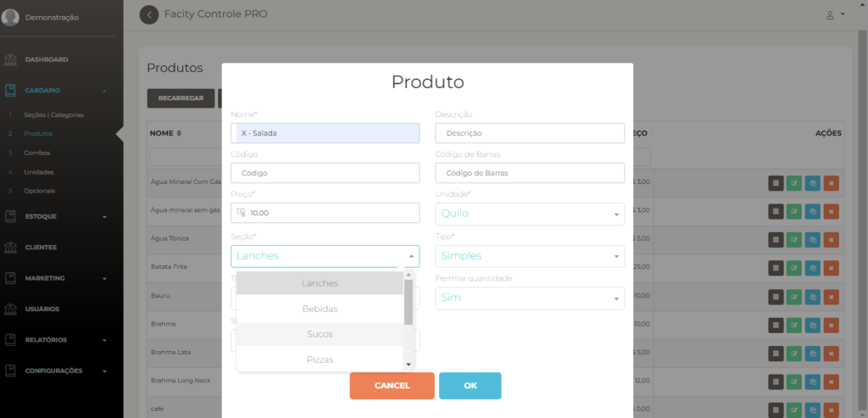This screenshot has width=868, height=418.
Task: Select Bebidas in the Seção list
Action: click(320, 309)
